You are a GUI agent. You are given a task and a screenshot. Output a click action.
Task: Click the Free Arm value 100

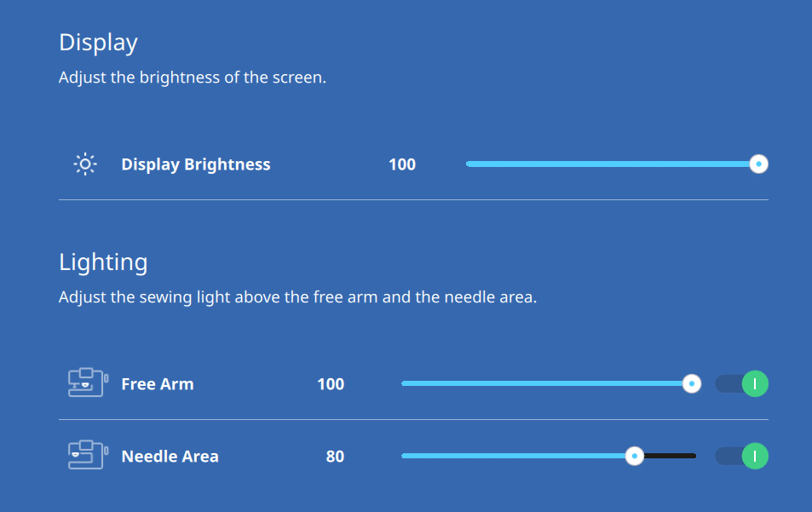331,384
